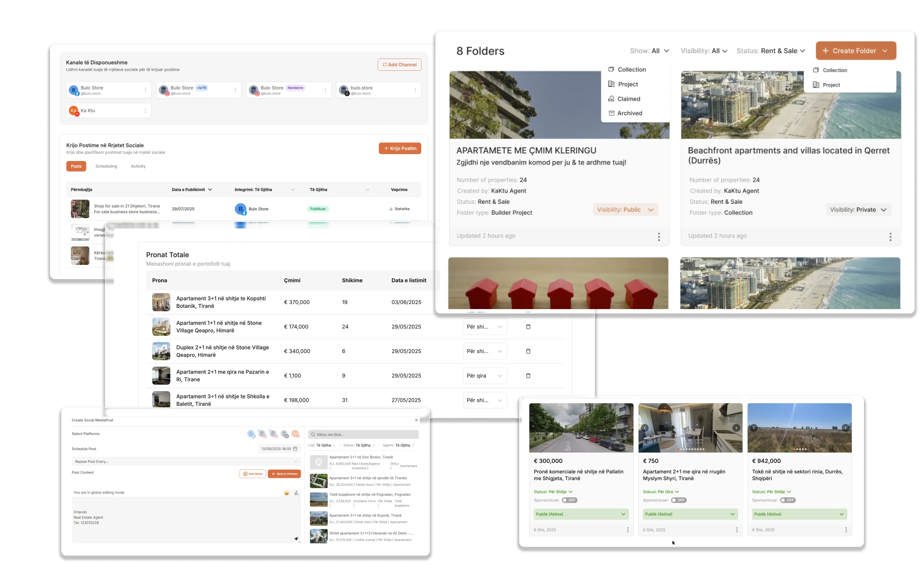Open the kebab menu on the Beachfront apartments folder
The height and width of the screenshot is (570, 924).
coord(890,236)
